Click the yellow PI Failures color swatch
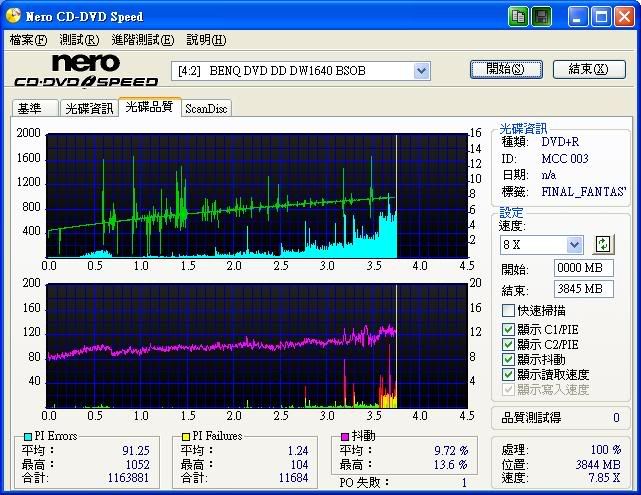Screen dimensions: 641x495 (186, 437)
